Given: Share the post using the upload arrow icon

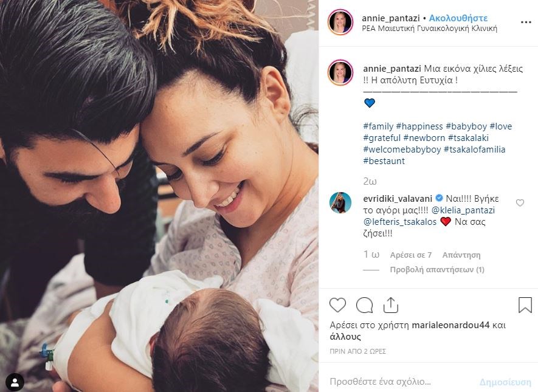Looking at the screenshot, I should click(390, 305).
